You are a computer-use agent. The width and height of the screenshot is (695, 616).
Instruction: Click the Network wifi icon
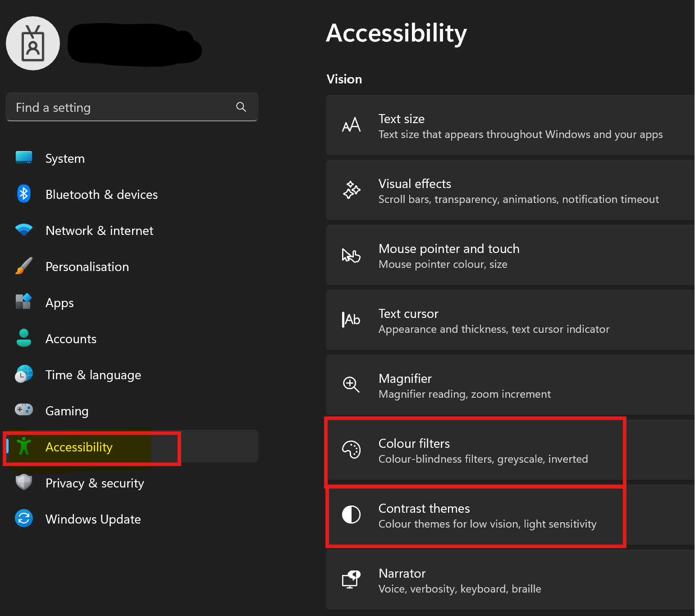(x=24, y=230)
